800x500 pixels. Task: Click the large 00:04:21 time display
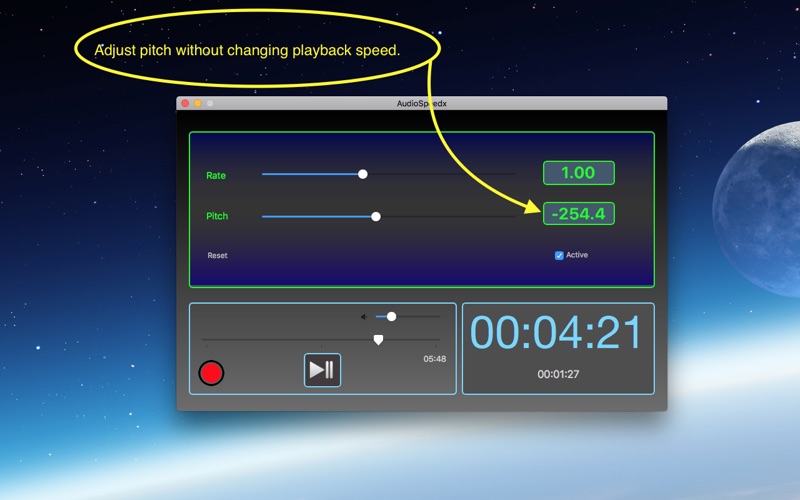coord(556,332)
